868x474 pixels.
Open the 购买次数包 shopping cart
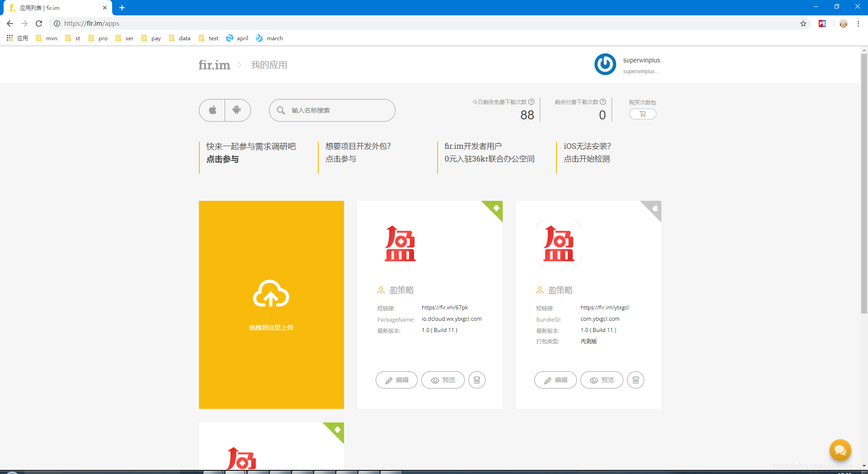pos(642,114)
